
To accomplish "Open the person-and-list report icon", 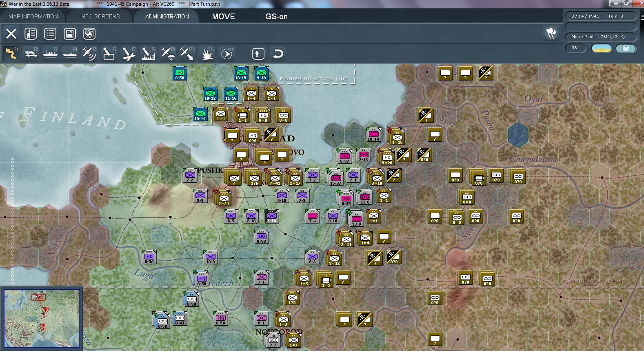I will [x=31, y=34].
